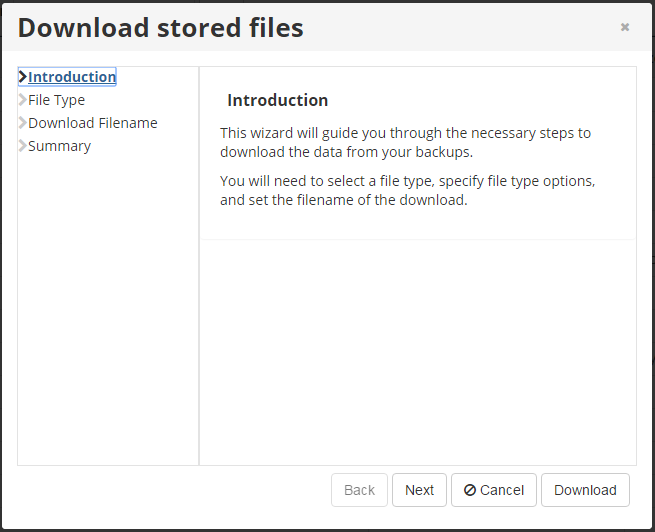This screenshot has width=655, height=532.
Task: Select the Download Filename step
Action: coord(93,123)
